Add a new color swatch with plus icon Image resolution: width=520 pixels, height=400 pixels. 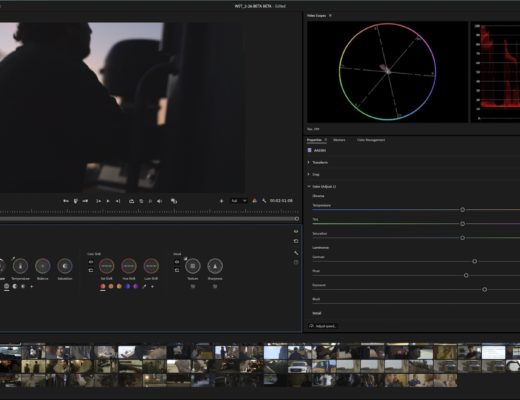point(152,286)
